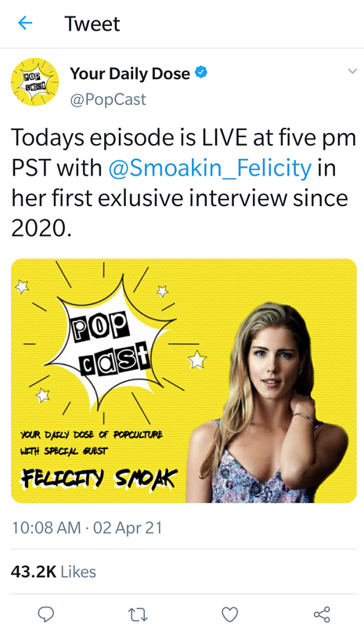The height and width of the screenshot is (627, 364).
Task: Like the tweet with the heart icon
Action: click(x=229, y=614)
